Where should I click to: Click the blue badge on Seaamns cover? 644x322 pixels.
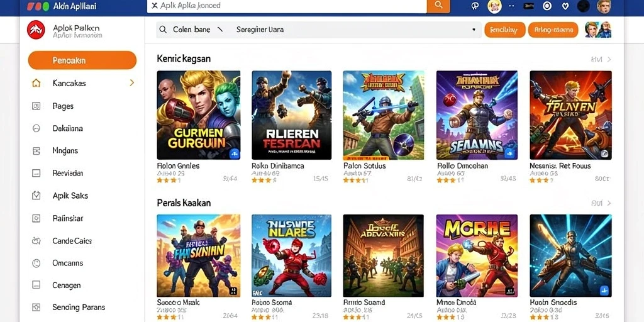(511, 153)
